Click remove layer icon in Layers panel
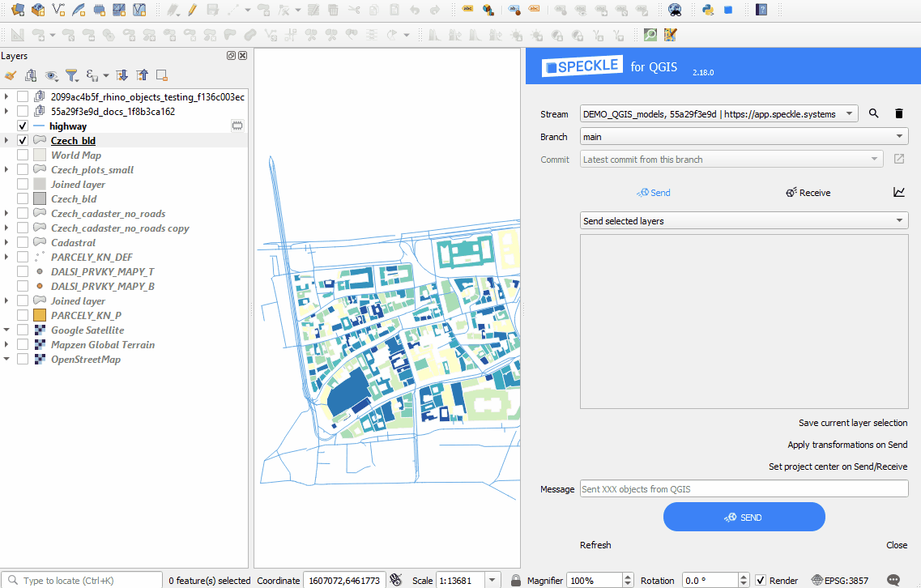Image resolution: width=921 pixels, height=588 pixels. point(162,75)
